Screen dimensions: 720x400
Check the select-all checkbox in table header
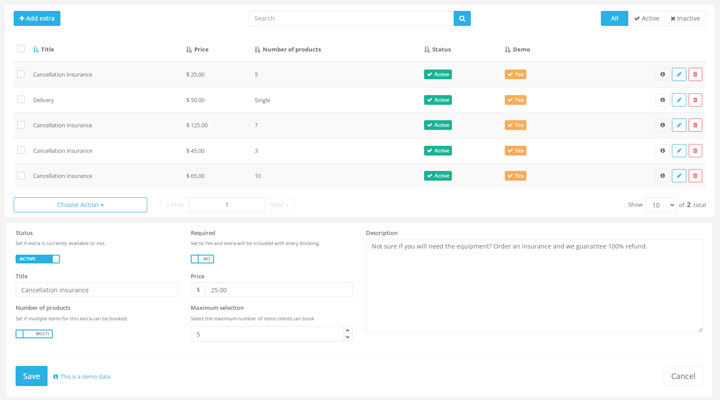pyautogui.click(x=21, y=49)
